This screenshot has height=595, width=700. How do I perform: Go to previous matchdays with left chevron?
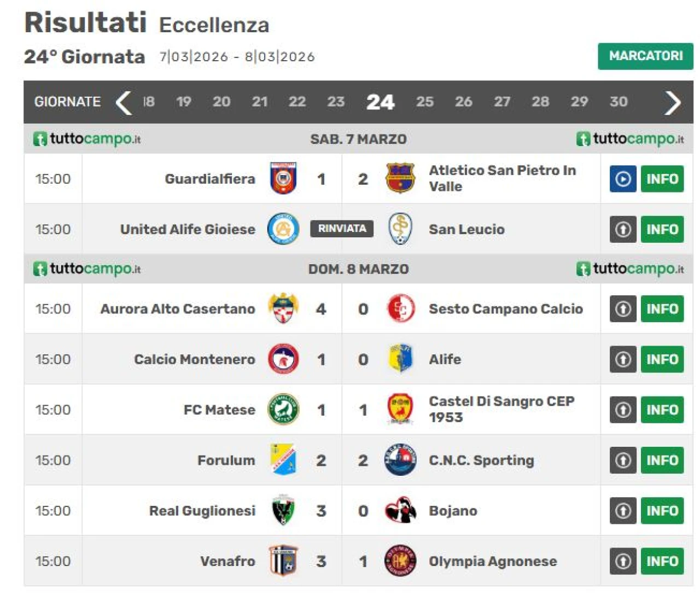coord(124,102)
